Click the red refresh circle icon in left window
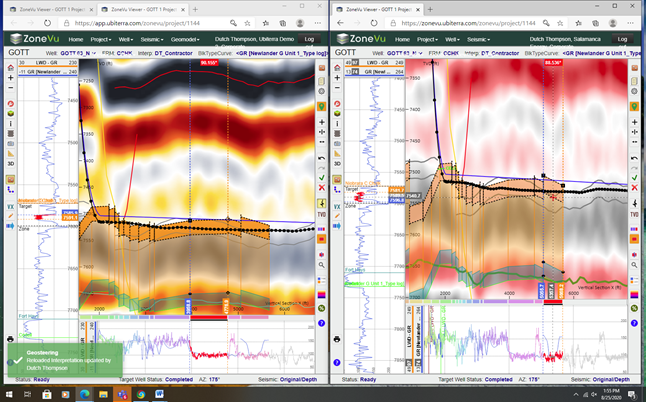The height and width of the screenshot is (402, 646). [x=11, y=103]
